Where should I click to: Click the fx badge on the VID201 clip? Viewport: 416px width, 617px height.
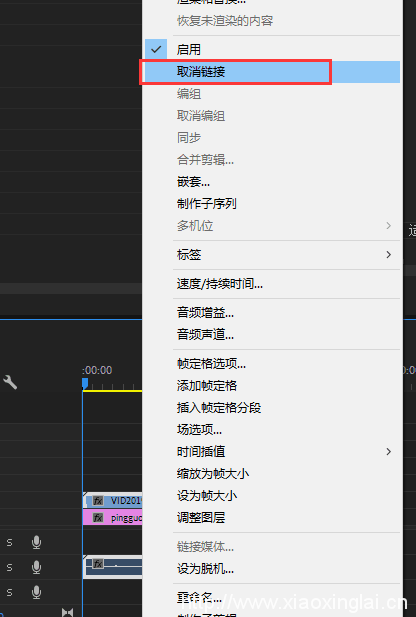[x=98, y=501]
